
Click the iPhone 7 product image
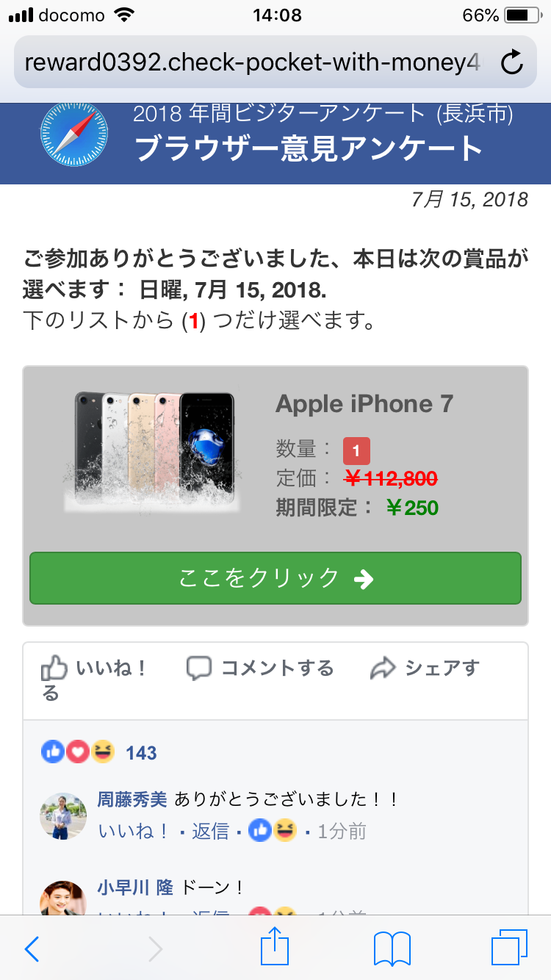(153, 450)
